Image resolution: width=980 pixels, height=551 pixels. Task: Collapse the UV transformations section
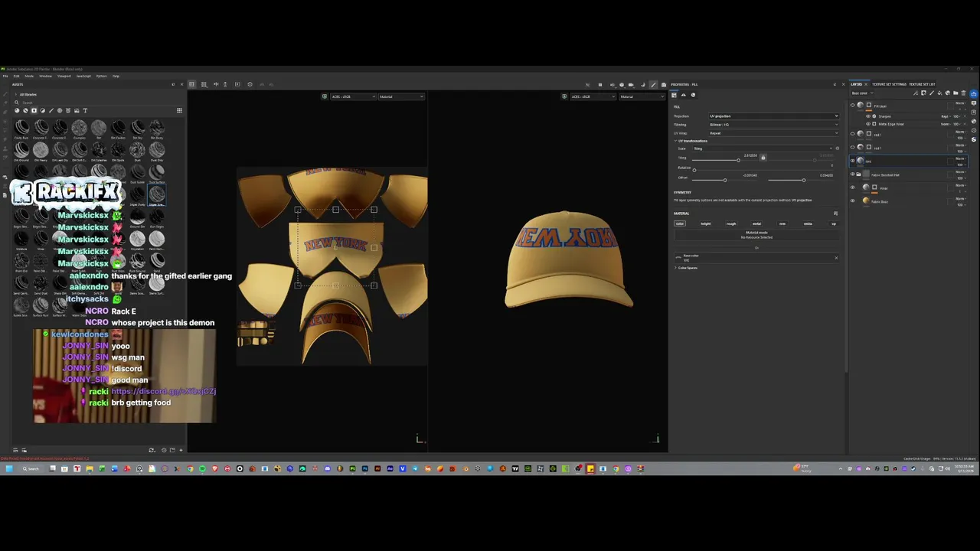pyautogui.click(x=691, y=141)
